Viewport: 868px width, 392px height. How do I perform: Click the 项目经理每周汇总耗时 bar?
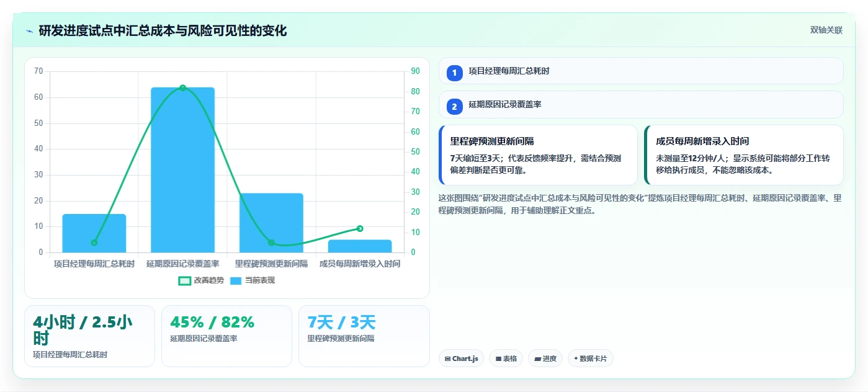pos(94,233)
